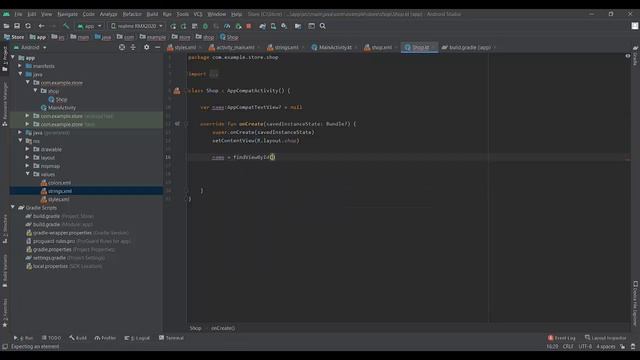Open the Build tool window
The image size is (640, 360).
tap(78, 338)
